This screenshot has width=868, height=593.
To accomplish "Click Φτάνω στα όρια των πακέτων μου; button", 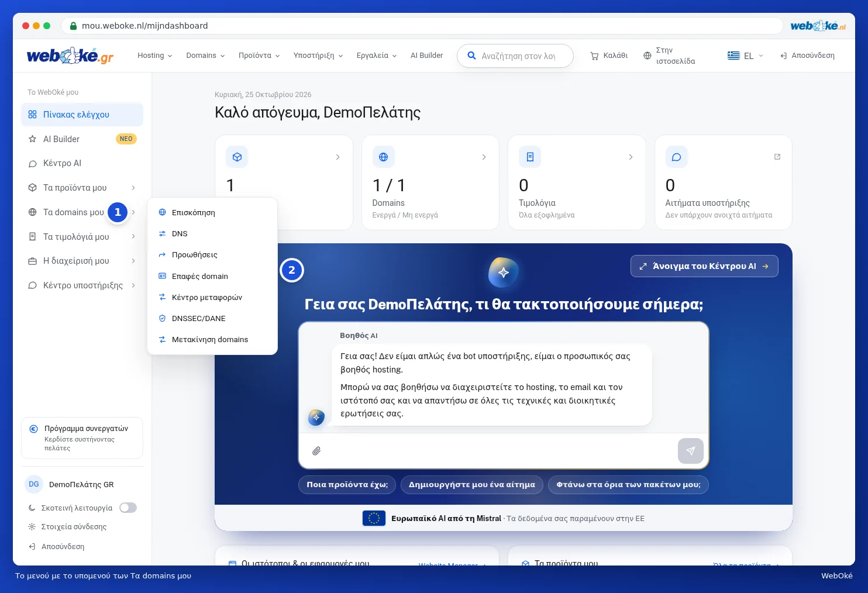I will point(628,485).
